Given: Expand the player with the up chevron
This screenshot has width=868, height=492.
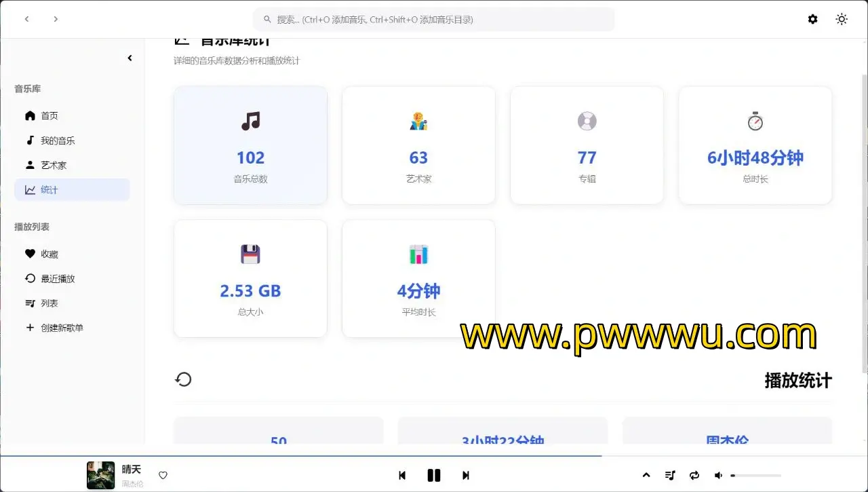Looking at the screenshot, I should coord(646,475).
